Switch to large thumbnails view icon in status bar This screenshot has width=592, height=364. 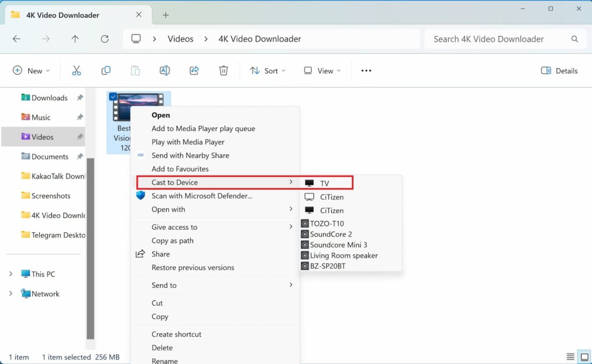coord(584,356)
